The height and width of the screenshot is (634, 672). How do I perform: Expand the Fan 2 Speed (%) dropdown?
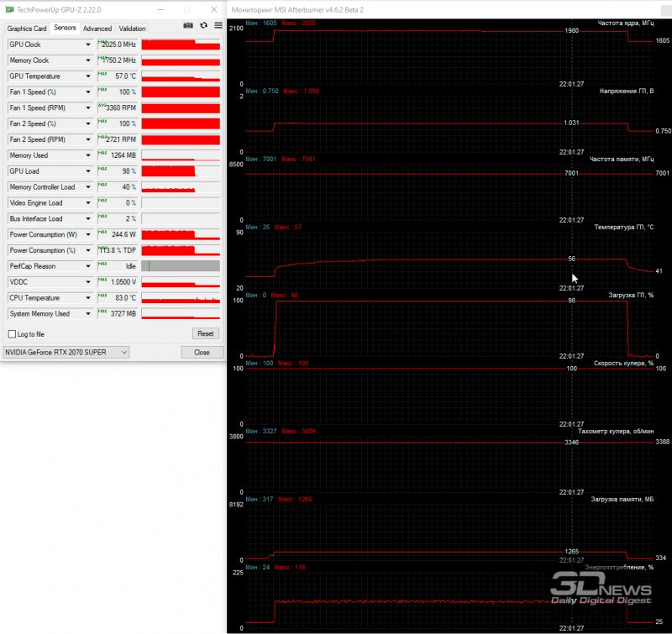coord(88,123)
